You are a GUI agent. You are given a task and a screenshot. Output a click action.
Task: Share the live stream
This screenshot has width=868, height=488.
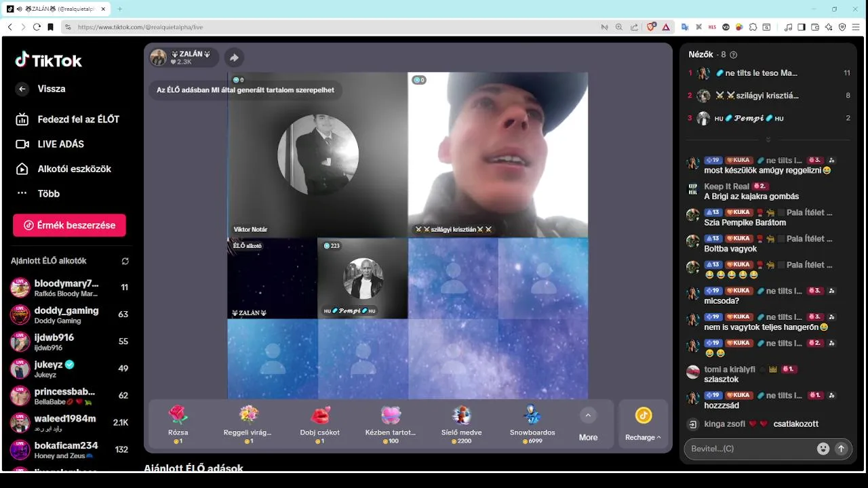(x=233, y=58)
